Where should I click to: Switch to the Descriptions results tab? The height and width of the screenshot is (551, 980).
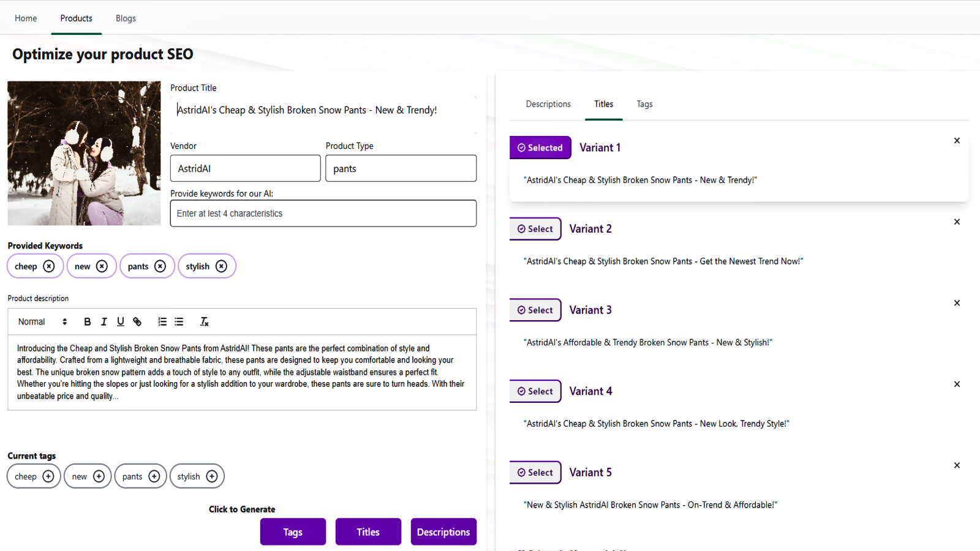[548, 104]
